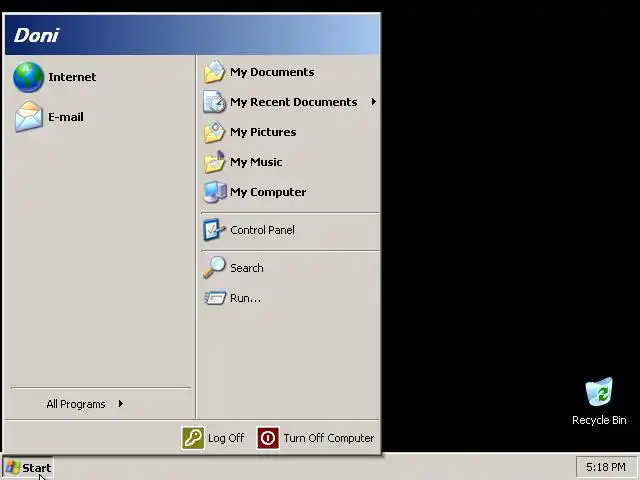Open the Internet globe icon

click(x=28, y=77)
